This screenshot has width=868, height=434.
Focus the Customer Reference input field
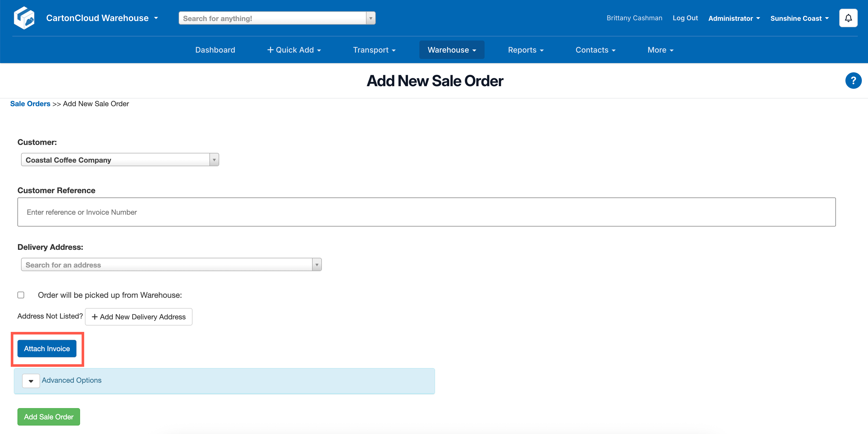click(426, 212)
